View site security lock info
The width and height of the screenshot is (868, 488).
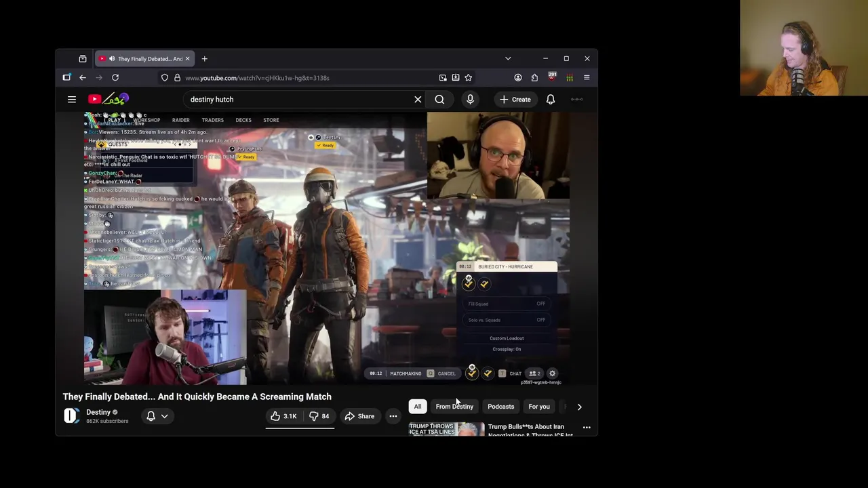178,78
